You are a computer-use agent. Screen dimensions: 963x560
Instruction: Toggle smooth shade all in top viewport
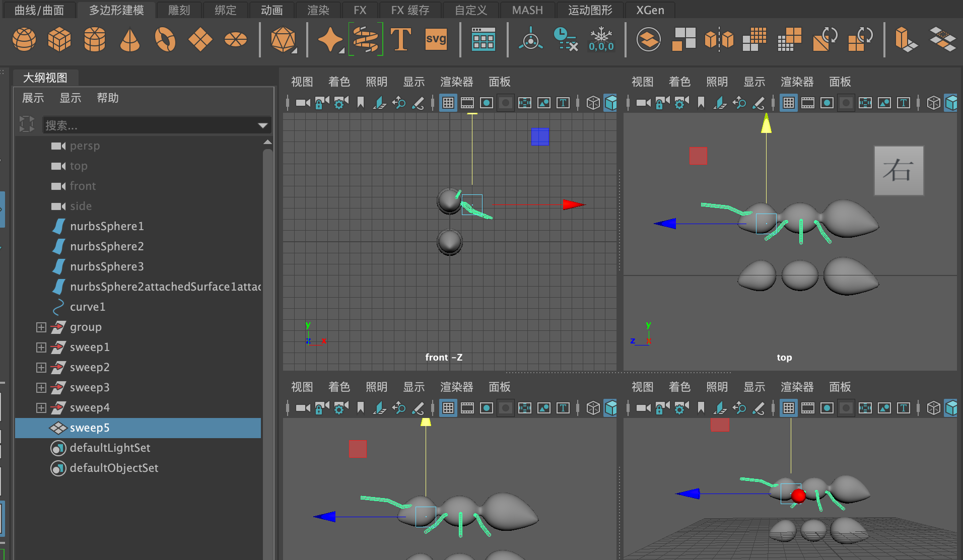[x=951, y=103]
